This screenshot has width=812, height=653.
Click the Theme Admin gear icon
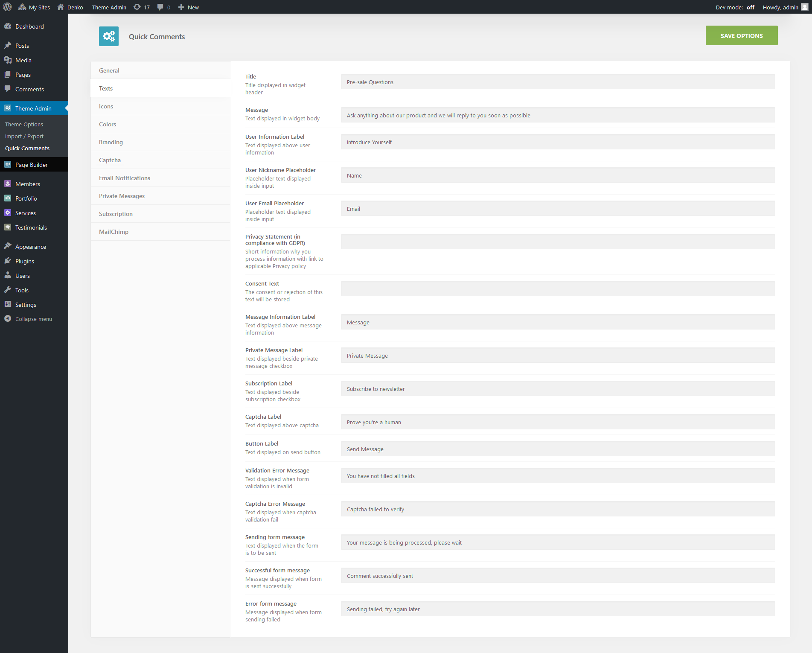point(8,108)
